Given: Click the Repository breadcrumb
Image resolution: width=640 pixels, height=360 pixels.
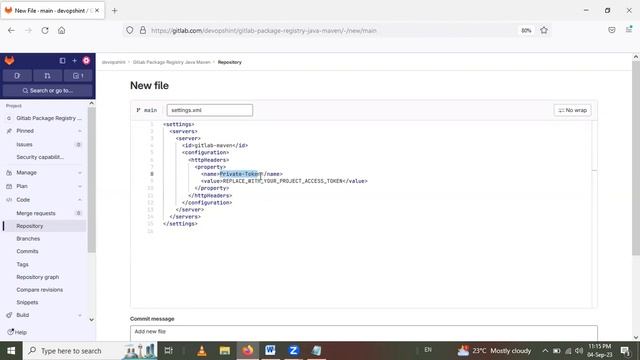Looking at the screenshot, I should point(230,62).
